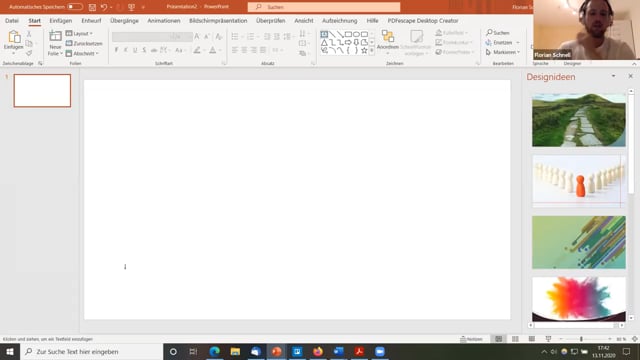The height and width of the screenshot is (360, 640).
Task: Open the Ersetzen dropdown arrow
Action: tap(518, 42)
